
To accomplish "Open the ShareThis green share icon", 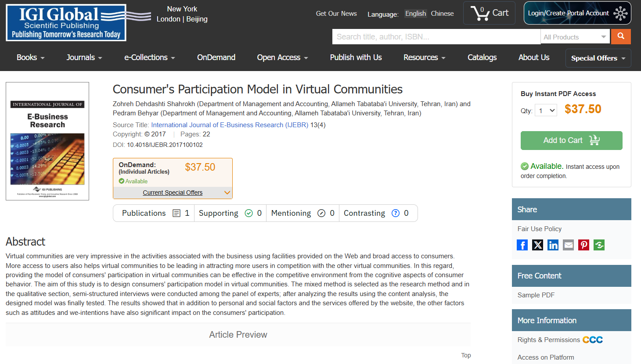I will point(599,245).
